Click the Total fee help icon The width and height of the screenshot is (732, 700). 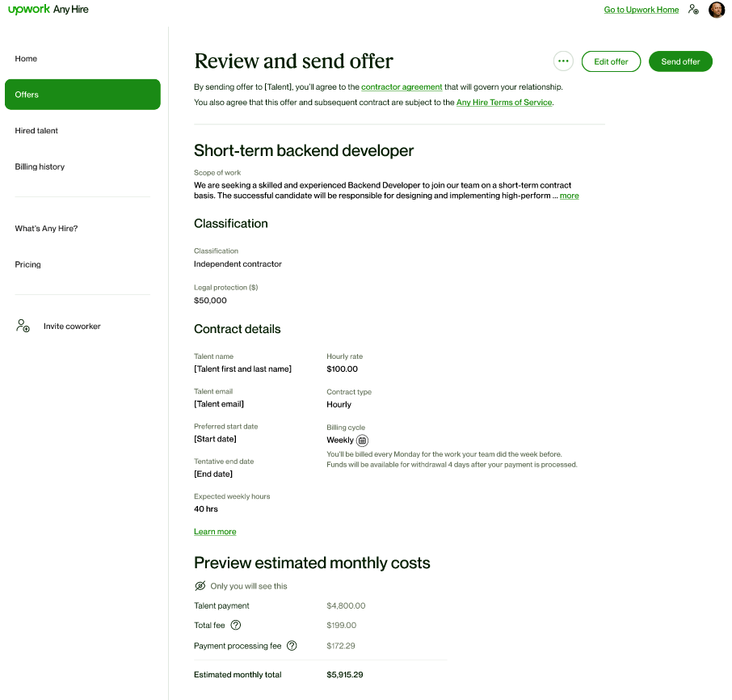(236, 625)
